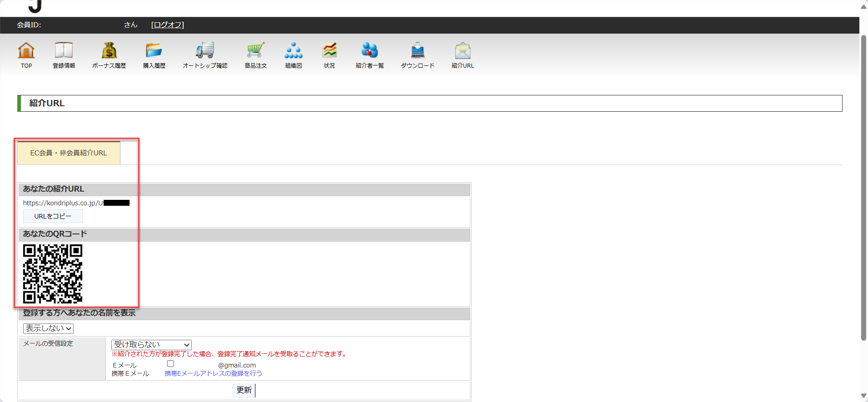
Task: Click the 会員ID label in header
Action: tap(29, 25)
